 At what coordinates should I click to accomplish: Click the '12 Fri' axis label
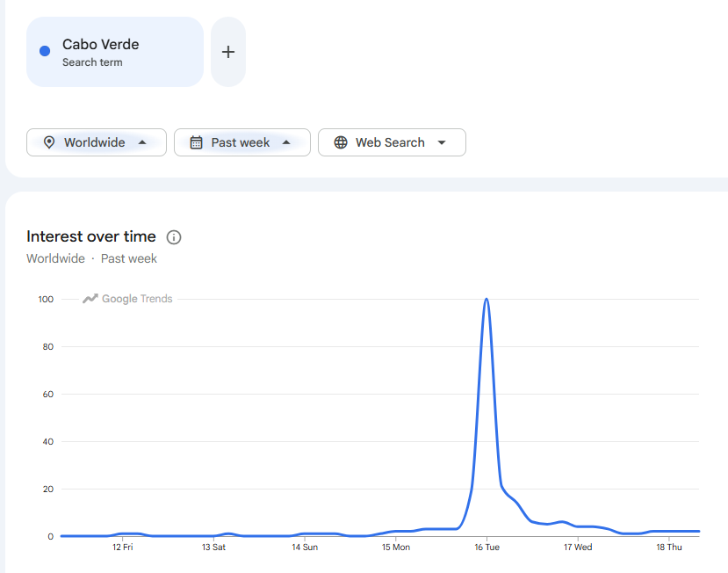coord(123,547)
